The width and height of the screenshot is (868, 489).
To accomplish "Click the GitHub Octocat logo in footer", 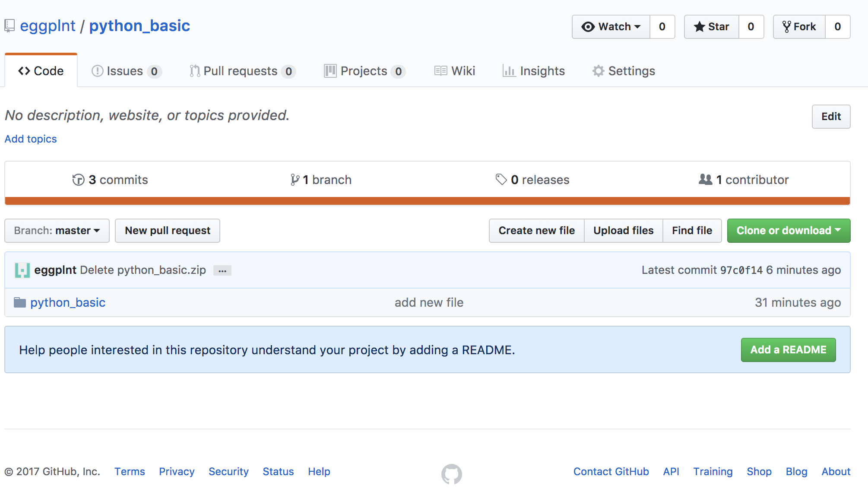I will click(x=451, y=474).
